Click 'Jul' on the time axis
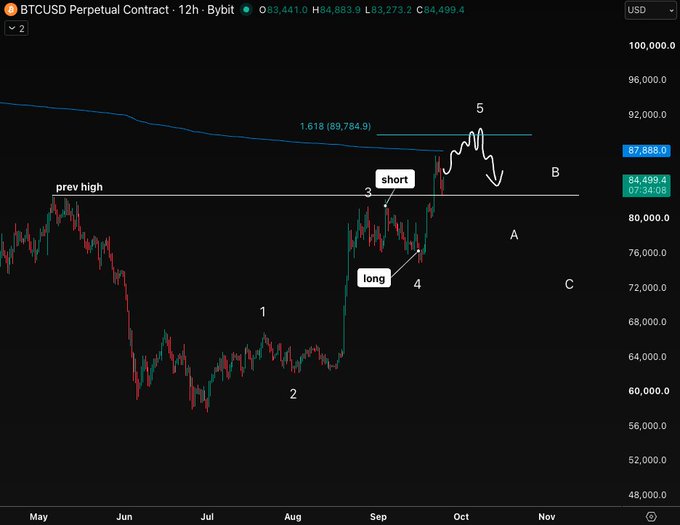This screenshot has width=680, height=525. click(207, 517)
